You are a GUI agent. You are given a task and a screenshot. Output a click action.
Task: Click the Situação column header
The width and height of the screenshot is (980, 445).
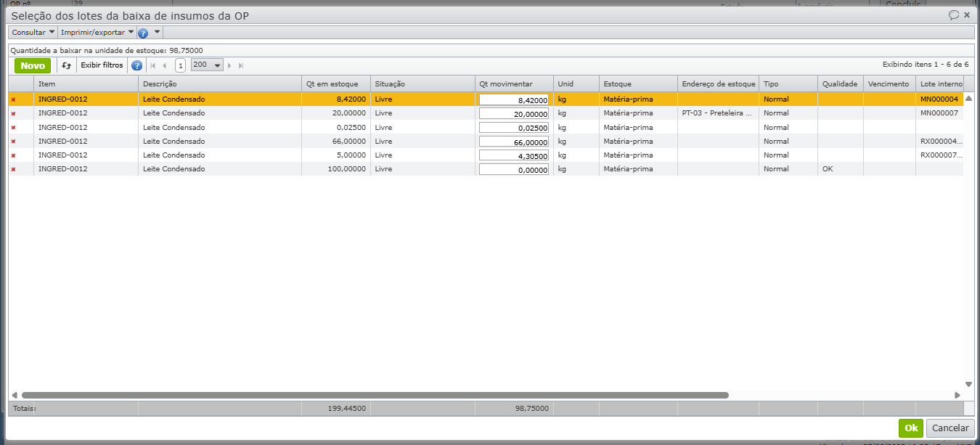pyautogui.click(x=421, y=84)
